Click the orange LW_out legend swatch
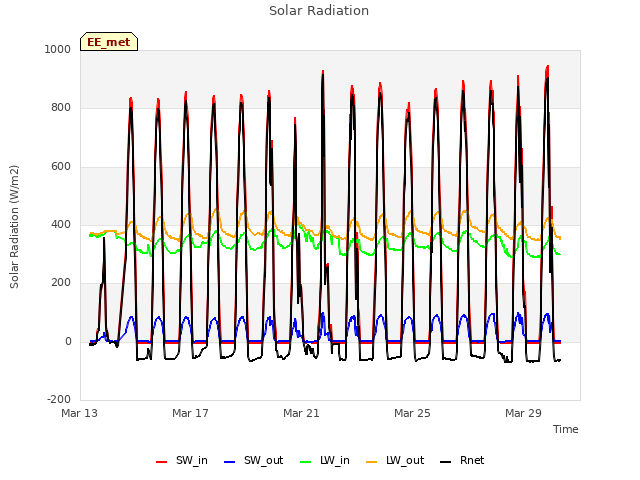The image size is (640, 480). tap(372, 462)
